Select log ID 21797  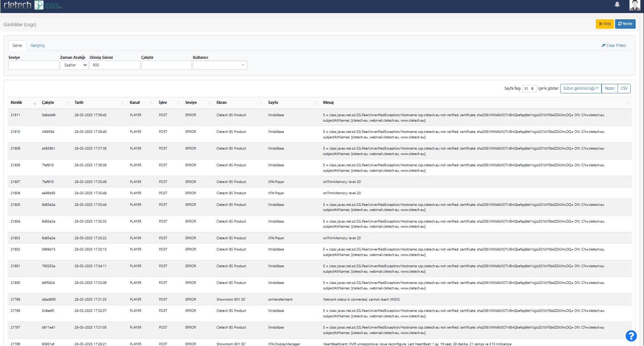pyautogui.click(x=15, y=327)
